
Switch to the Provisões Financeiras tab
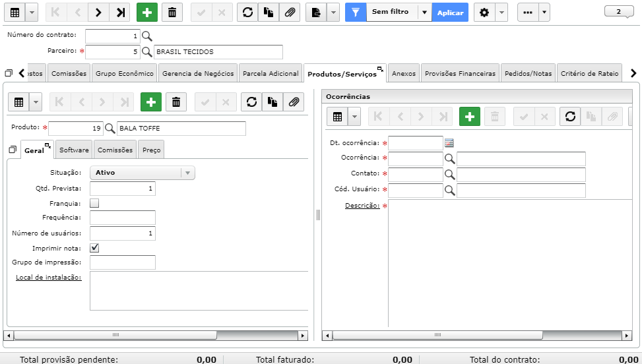pyautogui.click(x=460, y=74)
